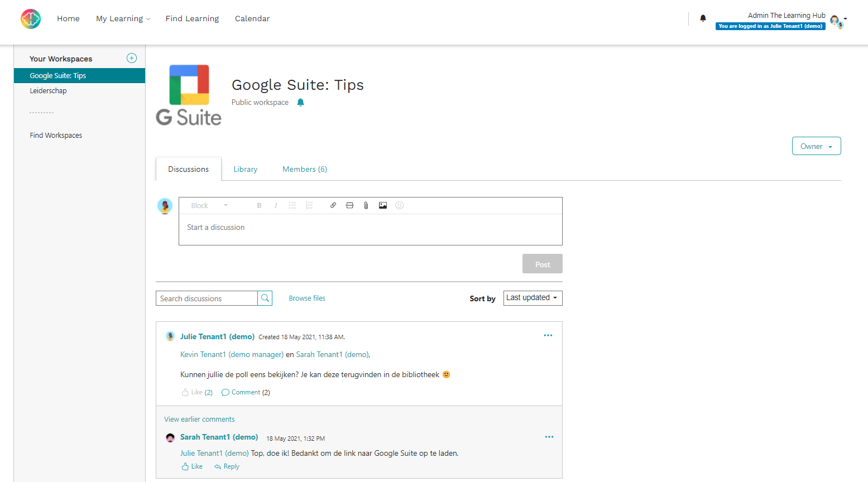
Task: Click Julie Tenant1 (demo) mention in Sarah's comment
Action: click(214, 453)
